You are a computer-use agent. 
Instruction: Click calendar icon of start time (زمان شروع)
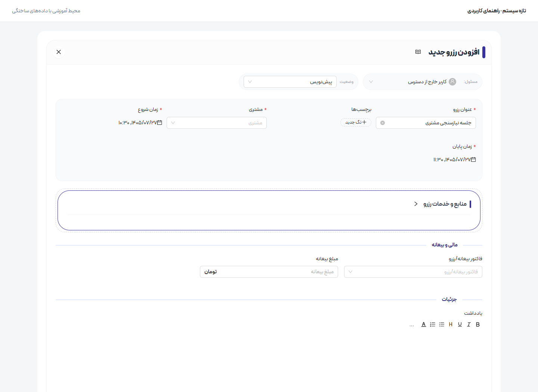160,122
